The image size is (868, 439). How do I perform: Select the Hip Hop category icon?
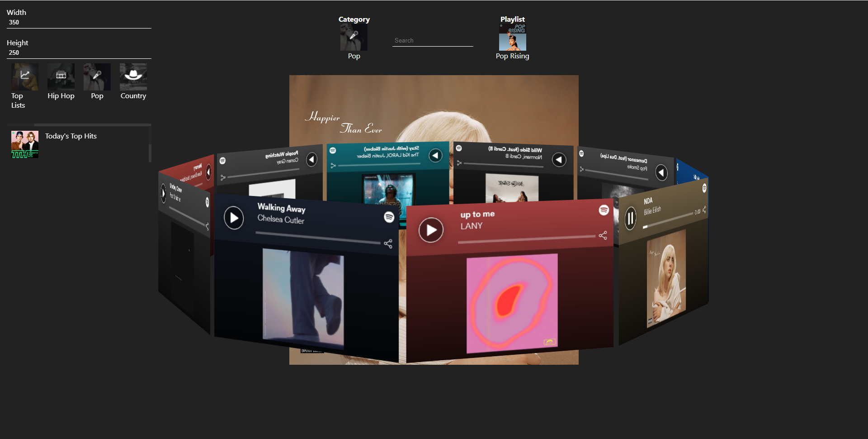[61, 77]
